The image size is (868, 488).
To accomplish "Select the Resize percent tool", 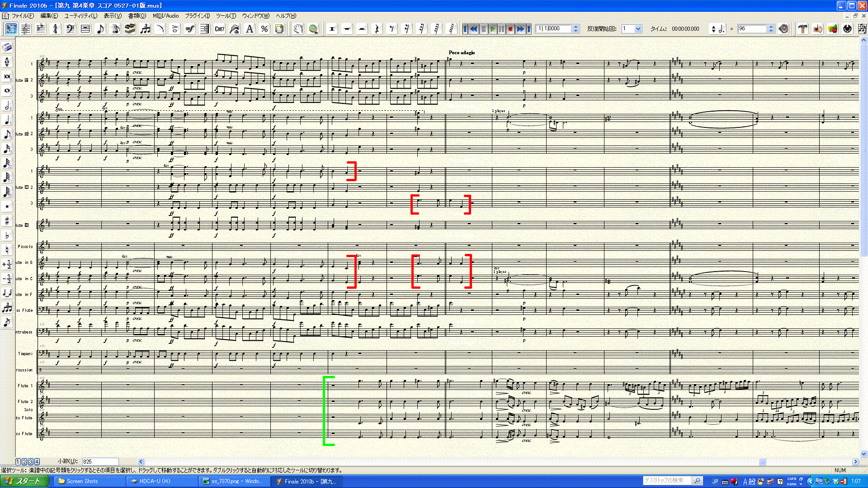I will coord(264,29).
